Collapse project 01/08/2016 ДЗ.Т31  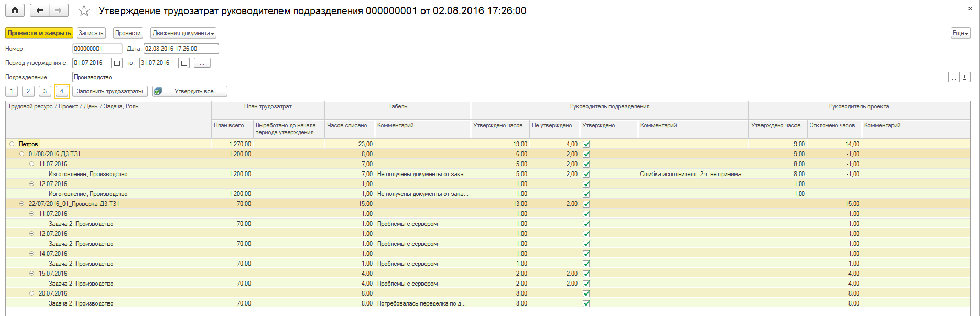[x=21, y=154]
